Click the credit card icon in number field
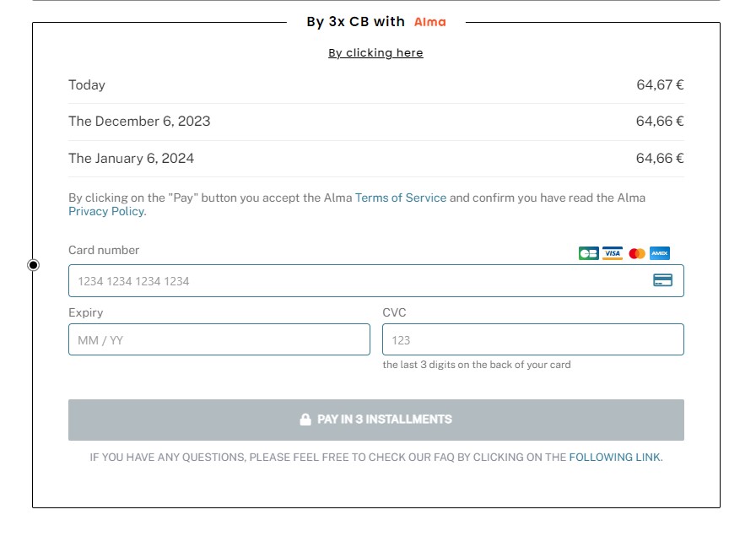Screen dimensions: 756x542 tap(662, 280)
